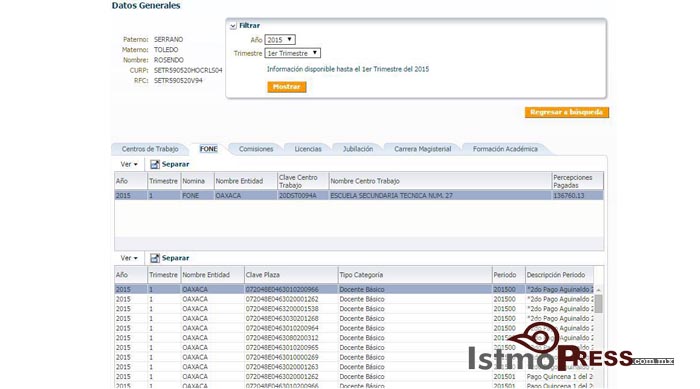700x389 pixels.
Task: Select the row with plaza 072048E0463020001263
Action: point(354,367)
